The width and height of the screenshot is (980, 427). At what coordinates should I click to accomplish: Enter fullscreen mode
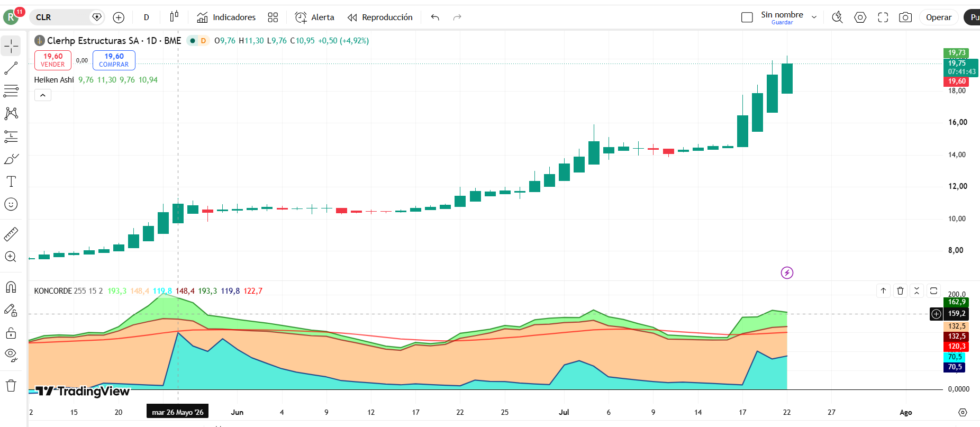[883, 17]
